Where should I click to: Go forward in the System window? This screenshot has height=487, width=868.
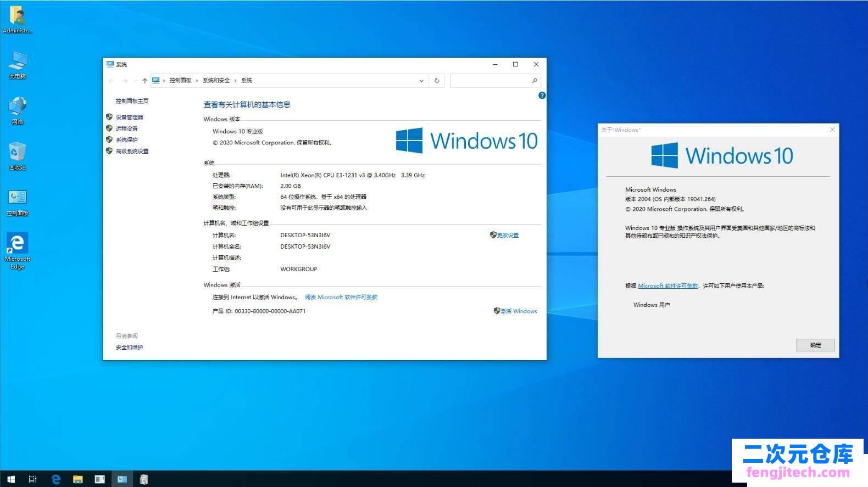click(x=125, y=81)
